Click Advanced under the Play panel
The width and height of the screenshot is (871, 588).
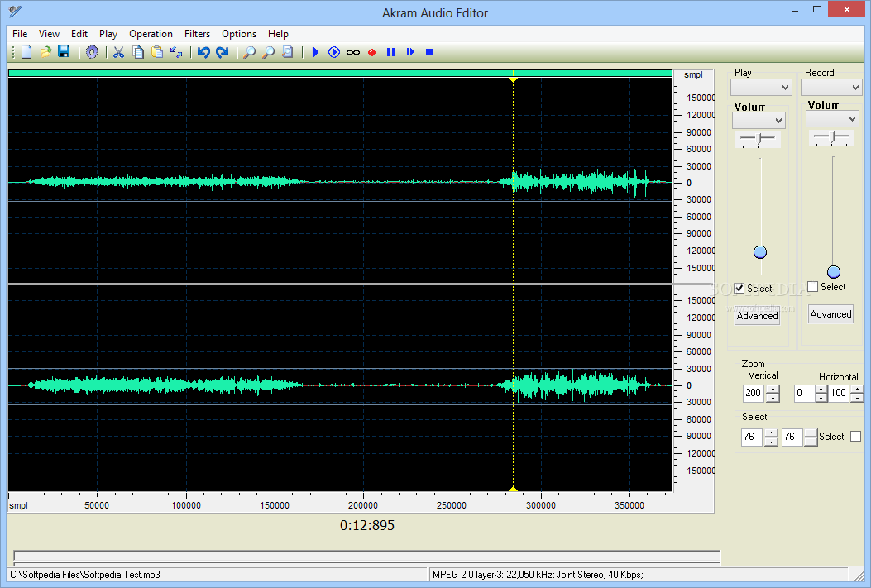coord(757,316)
